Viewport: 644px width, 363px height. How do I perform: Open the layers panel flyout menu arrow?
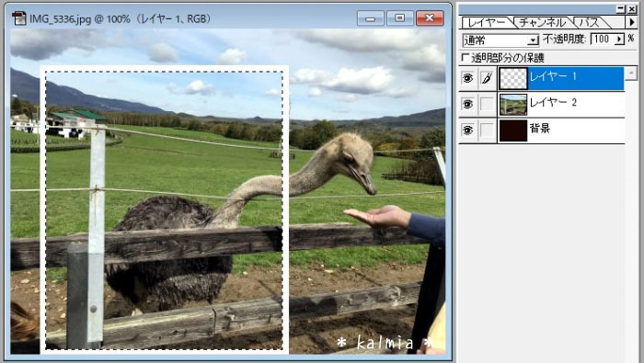pos(632,22)
